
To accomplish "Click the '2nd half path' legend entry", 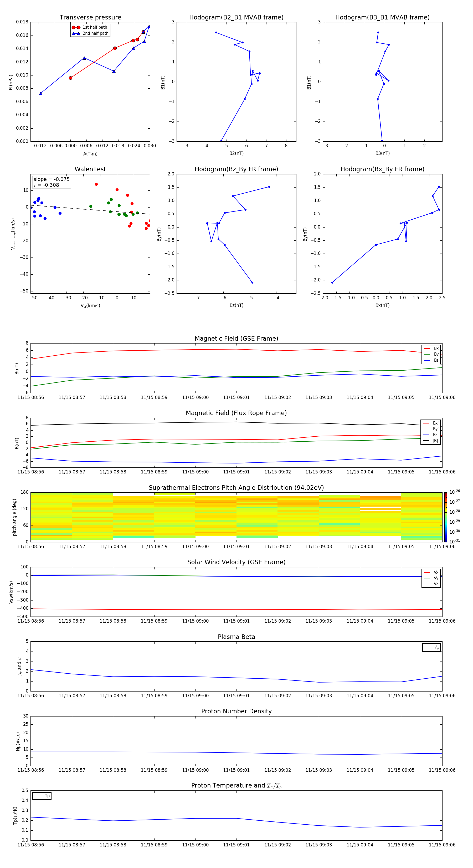I will (90, 33).
